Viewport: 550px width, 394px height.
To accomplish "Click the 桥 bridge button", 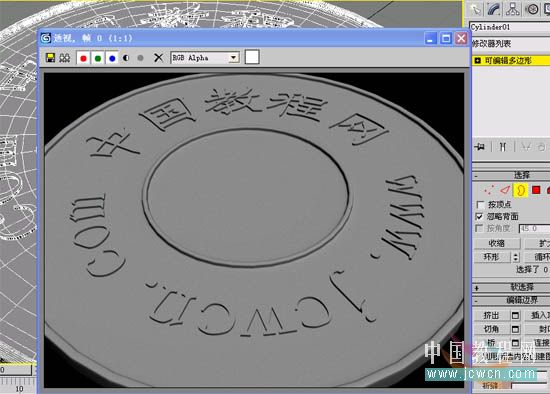I will coord(491,343).
